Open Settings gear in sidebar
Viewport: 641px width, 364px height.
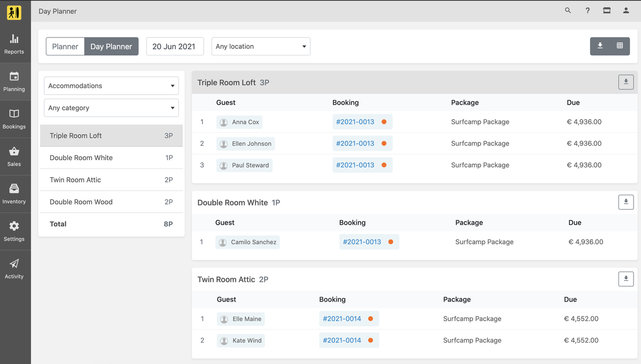click(14, 231)
